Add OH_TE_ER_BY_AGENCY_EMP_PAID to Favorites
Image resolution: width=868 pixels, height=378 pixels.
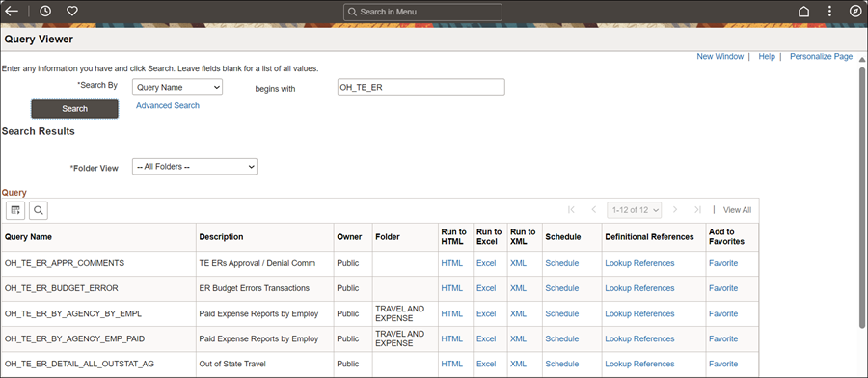(723, 338)
